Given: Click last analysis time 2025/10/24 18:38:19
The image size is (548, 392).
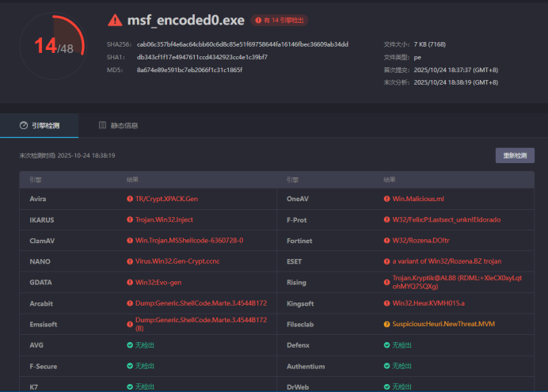Looking at the screenshot, I should point(455,82).
